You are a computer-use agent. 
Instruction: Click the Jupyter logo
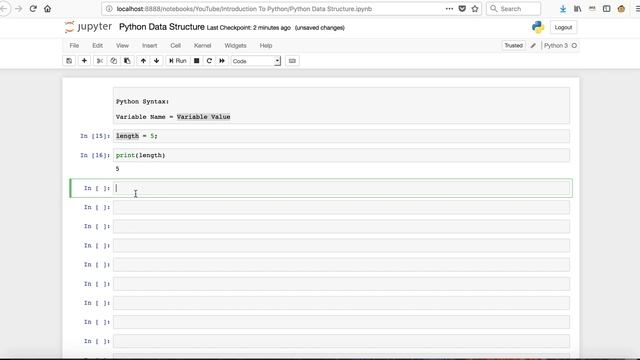coord(88,27)
